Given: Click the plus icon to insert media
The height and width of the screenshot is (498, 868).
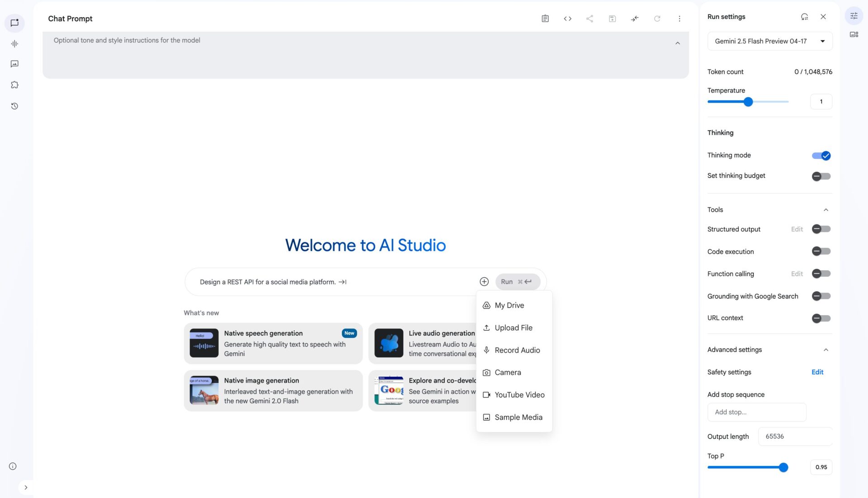Looking at the screenshot, I should tap(484, 282).
